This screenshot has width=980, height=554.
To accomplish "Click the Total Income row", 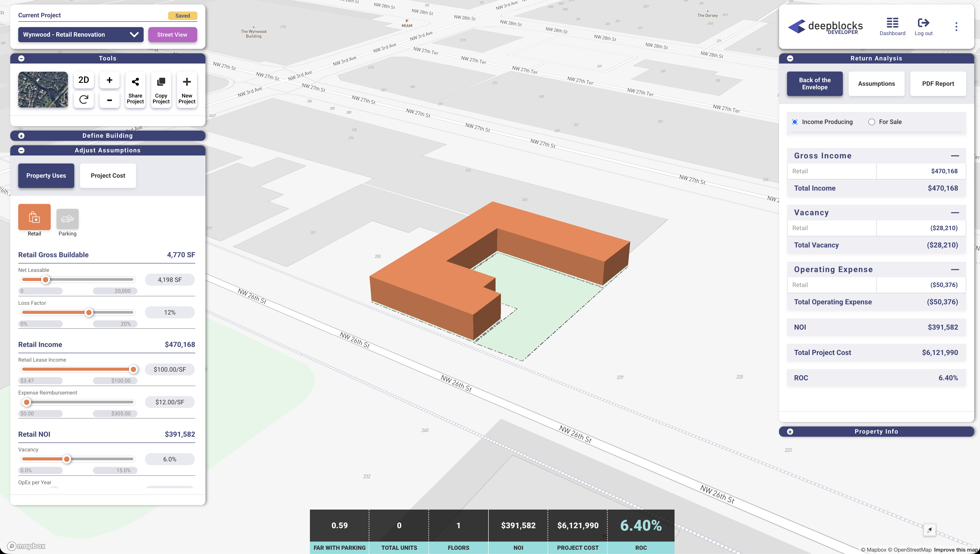I will (876, 188).
